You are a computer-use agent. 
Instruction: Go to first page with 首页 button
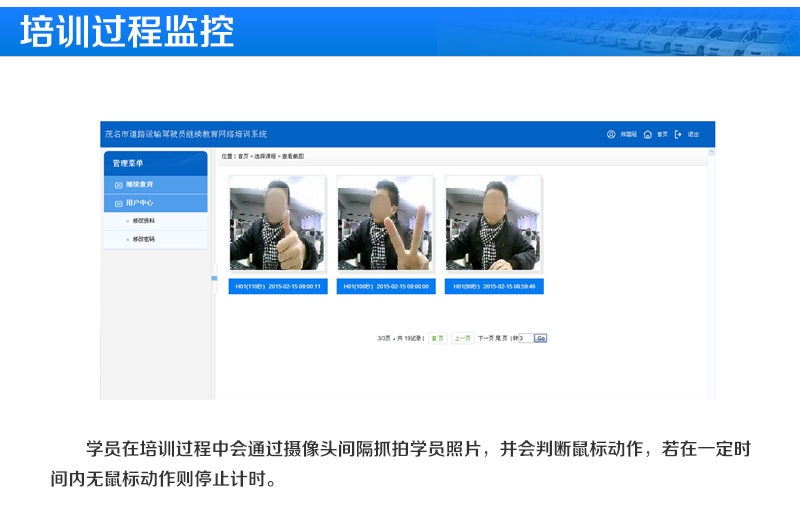[x=437, y=338]
